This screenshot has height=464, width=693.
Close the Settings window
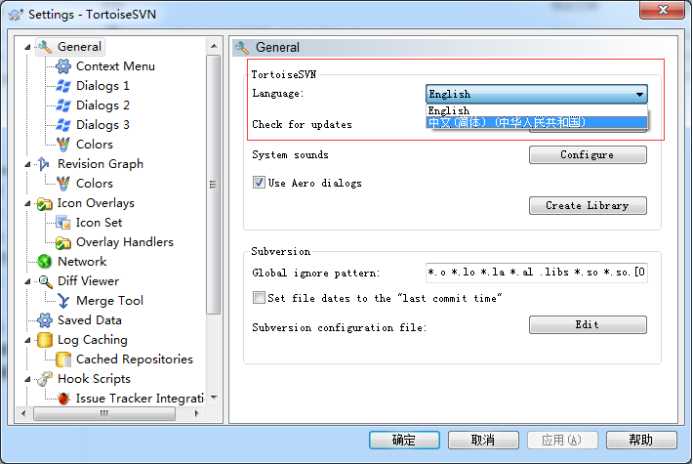tap(662, 11)
